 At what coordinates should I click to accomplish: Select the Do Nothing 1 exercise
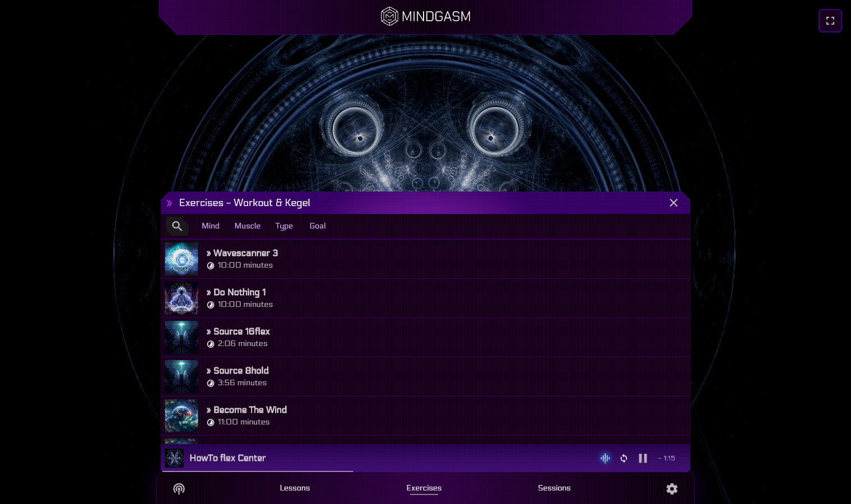pyautogui.click(x=425, y=298)
